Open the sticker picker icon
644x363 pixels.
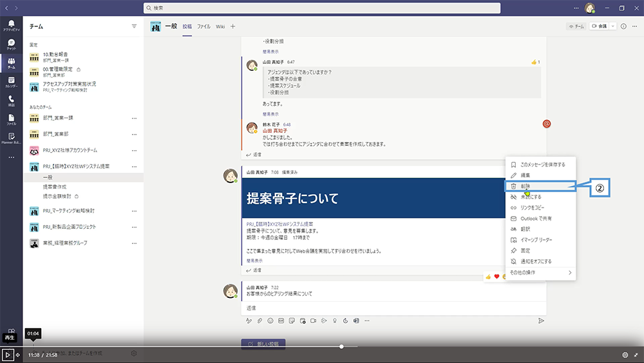(x=292, y=320)
